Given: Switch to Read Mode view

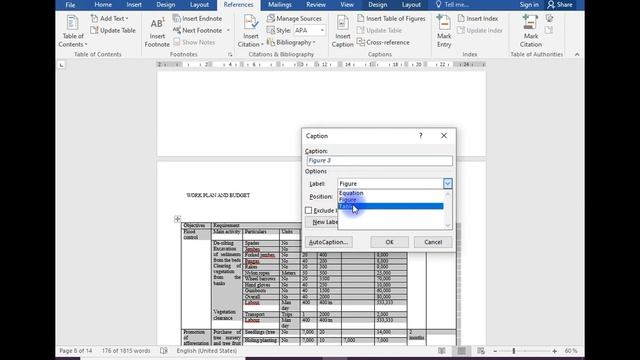Looking at the screenshot, I should coord(442,351).
